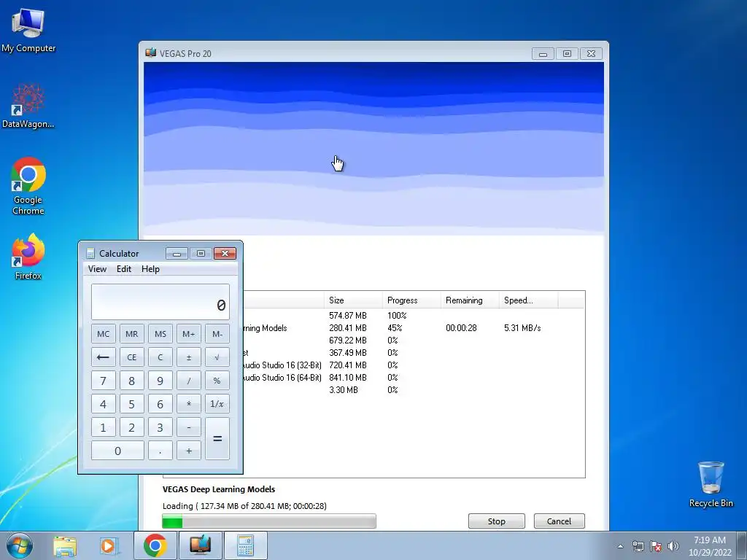Click the VEGAS Pro 20 title bar icon
747x560 pixels.
click(150, 52)
